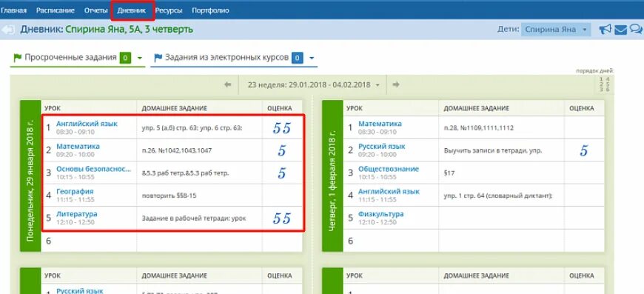This screenshot has width=644, height=294.
Task: Click Просроченные задания label
Action: click(x=70, y=58)
